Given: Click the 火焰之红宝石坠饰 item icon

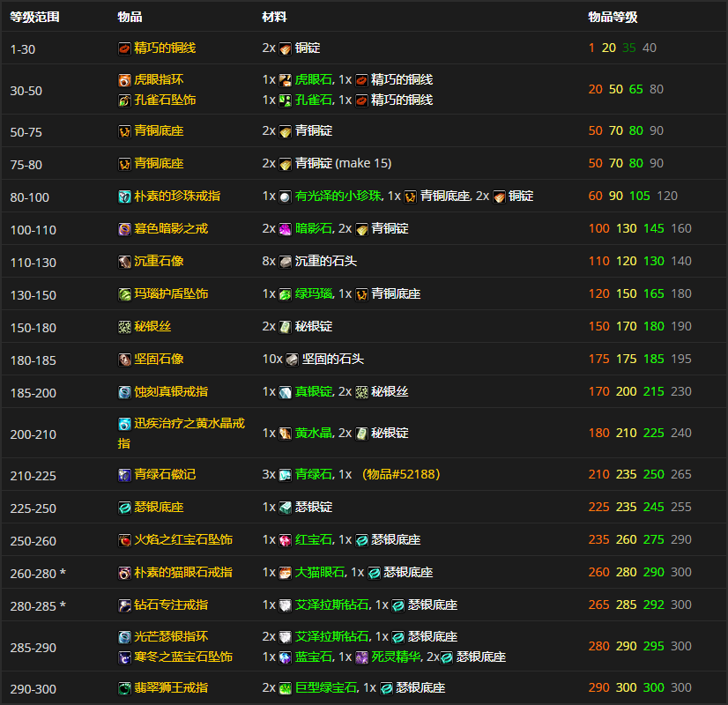Looking at the screenshot, I should [x=124, y=540].
